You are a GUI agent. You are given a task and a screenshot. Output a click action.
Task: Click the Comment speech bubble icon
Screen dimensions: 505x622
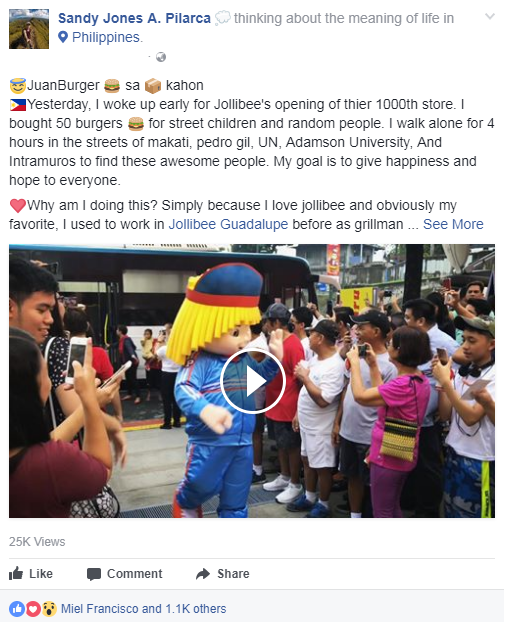[x=94, y=574]
